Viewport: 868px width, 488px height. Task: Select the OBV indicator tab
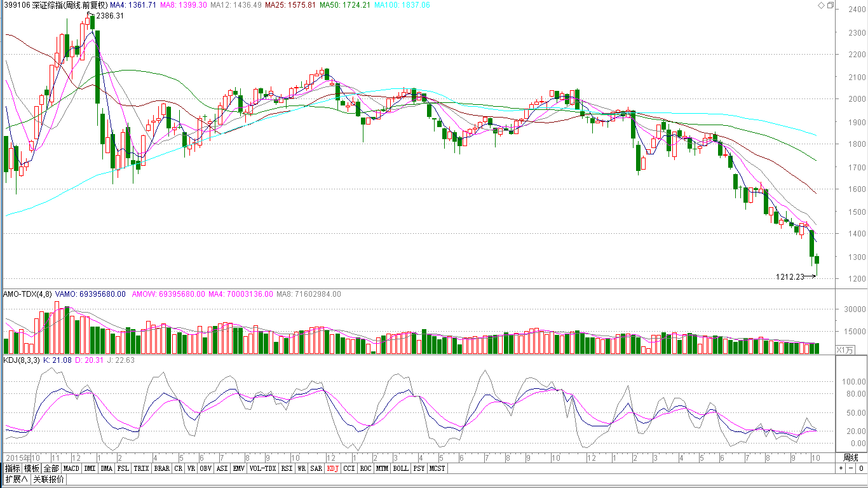coord(205,468)
